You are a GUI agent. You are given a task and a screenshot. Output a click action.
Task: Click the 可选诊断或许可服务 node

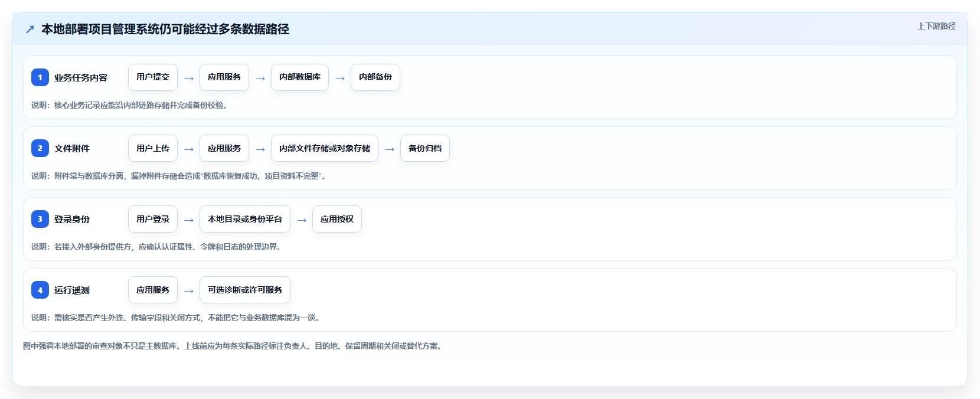tap(245, 290)
